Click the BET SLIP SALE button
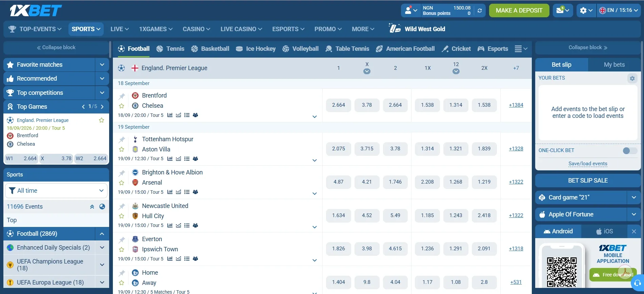Viewport: 644px width, 294px height. 588,181
